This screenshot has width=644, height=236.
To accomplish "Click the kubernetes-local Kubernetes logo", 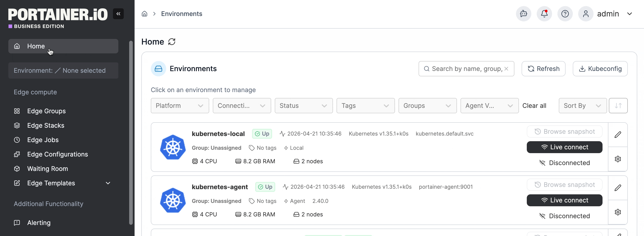I will pyautogui.click(x=173, y=147).
